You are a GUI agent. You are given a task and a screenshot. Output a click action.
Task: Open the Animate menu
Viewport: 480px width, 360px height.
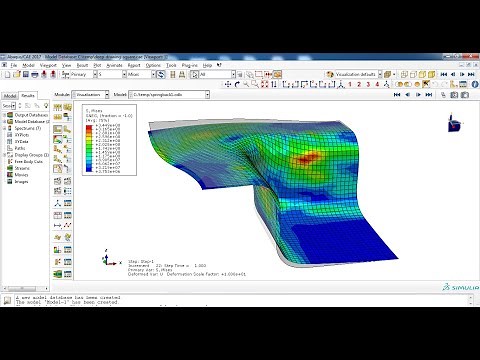pyautogui.click(x=114, y=65)
